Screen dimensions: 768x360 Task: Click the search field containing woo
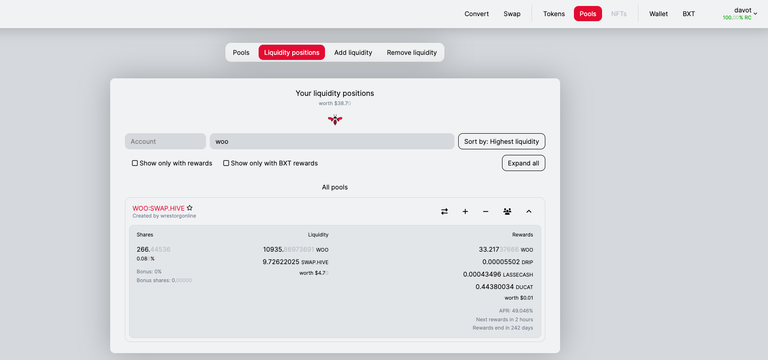click(332, 142)
